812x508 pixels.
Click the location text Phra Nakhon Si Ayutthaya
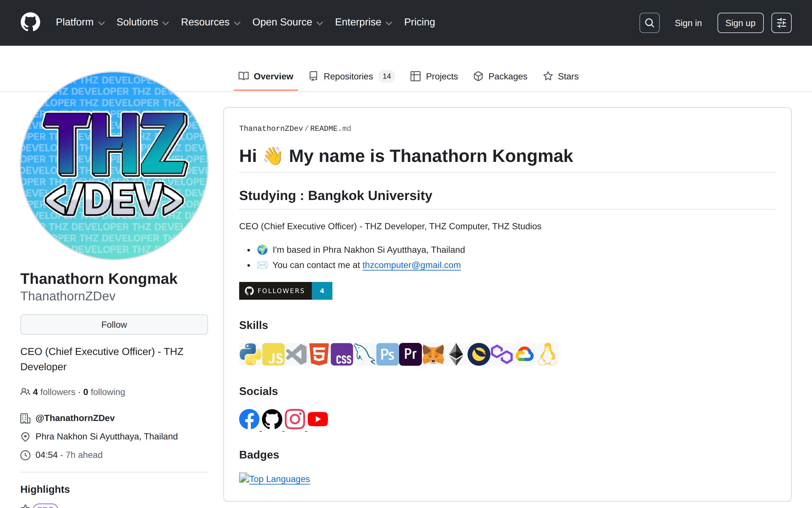click(x=107, y=437)
